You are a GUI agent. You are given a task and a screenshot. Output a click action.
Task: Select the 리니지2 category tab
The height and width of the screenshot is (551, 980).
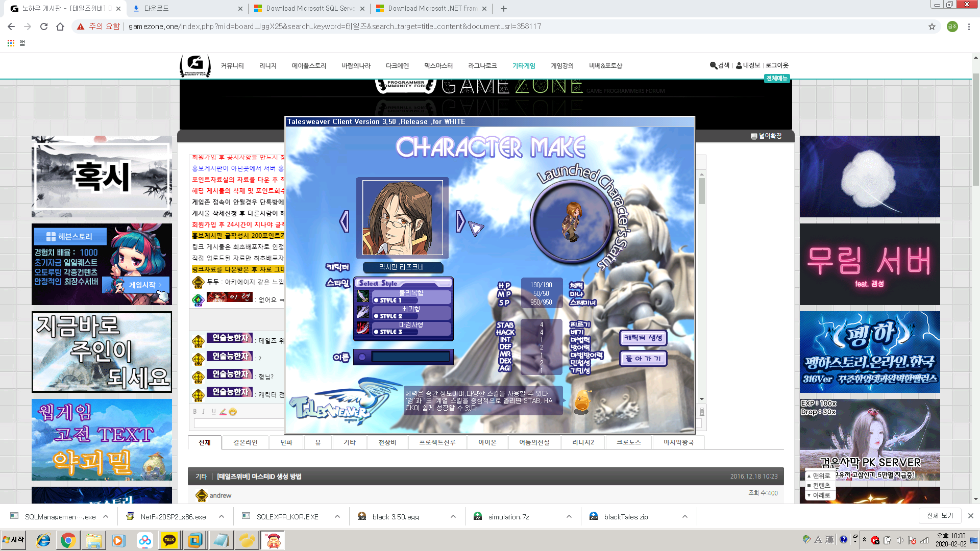point(583,442)
